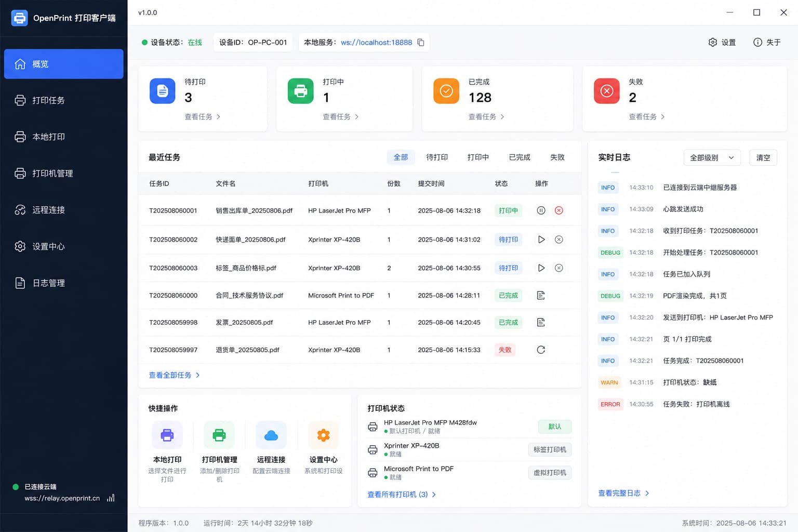Click WARN log entry 打印机状态：缺纸

click(x=688, y=382)
